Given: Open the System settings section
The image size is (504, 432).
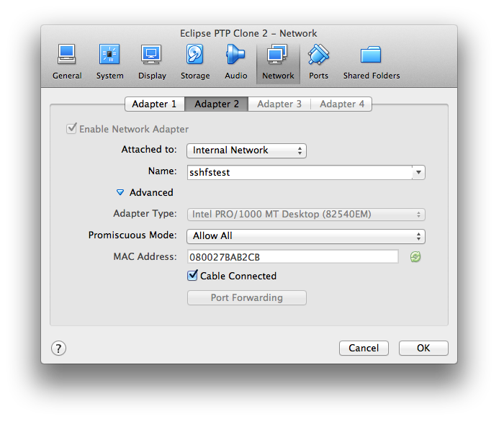Looking at the screenshot, I should [109, 61].
